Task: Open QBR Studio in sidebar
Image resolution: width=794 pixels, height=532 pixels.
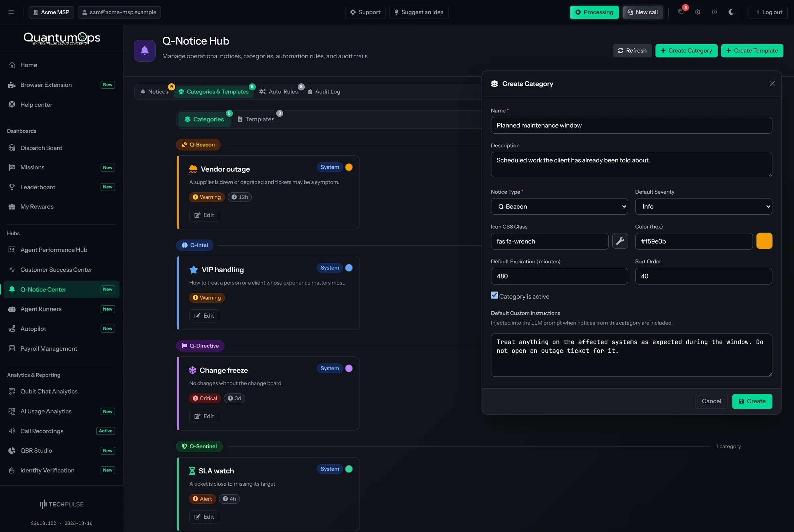Action: [x=62, y=451]
